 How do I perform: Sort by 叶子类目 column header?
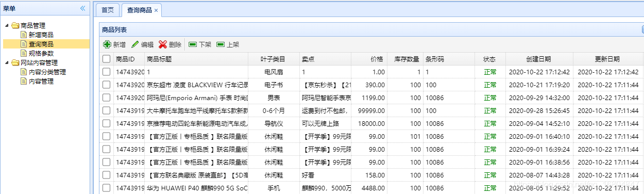coord(274,59)
